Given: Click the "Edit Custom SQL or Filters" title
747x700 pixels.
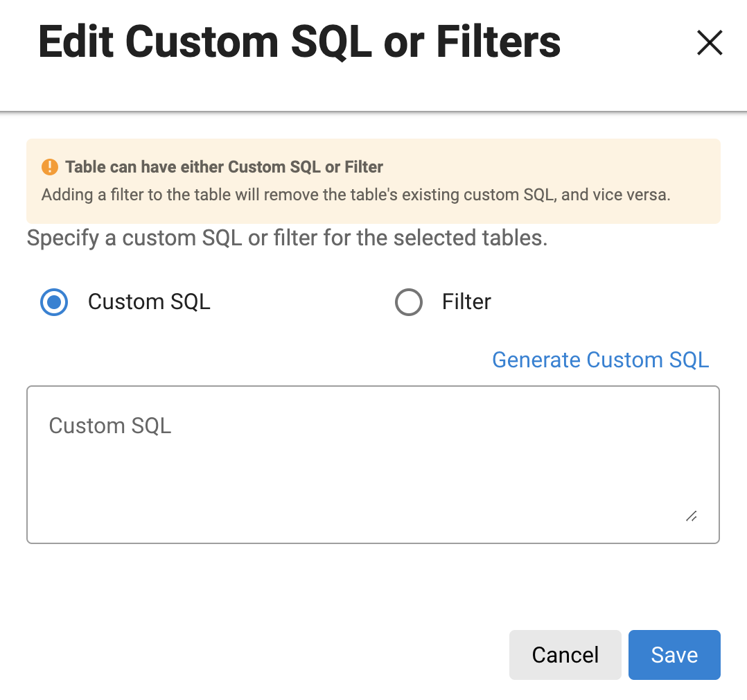Looking at the screenshot, I should click(299, 42).
